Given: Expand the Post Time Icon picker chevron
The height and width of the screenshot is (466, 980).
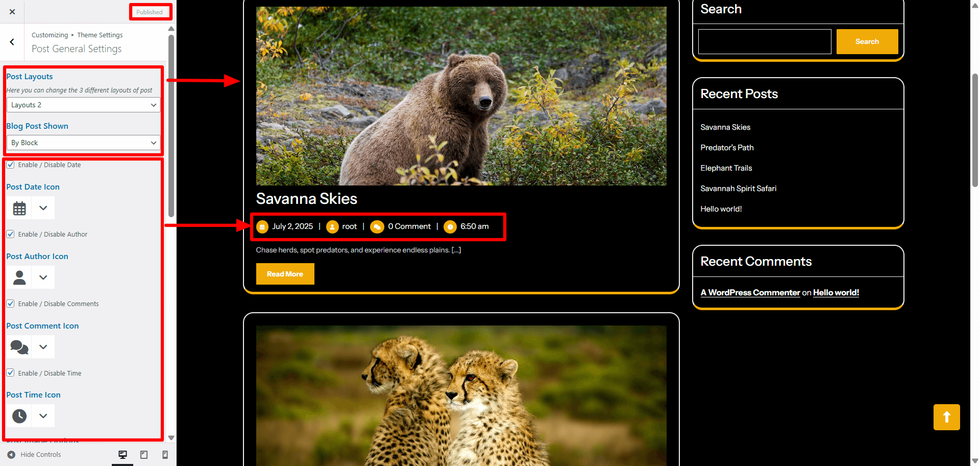Looking at the screenshot, I should click(43, 416).
